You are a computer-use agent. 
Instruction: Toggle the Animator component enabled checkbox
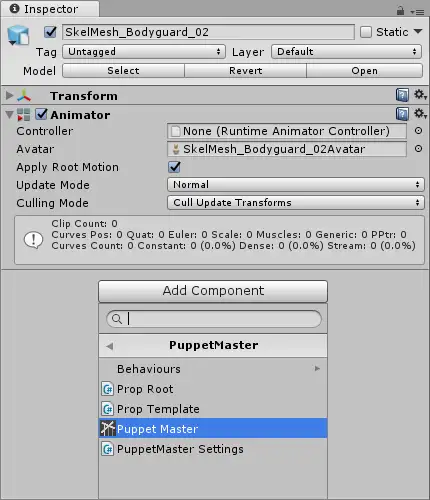42,114
